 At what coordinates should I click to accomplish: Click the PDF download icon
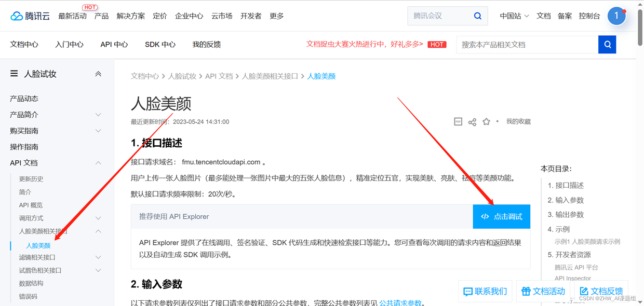point(458,121)
